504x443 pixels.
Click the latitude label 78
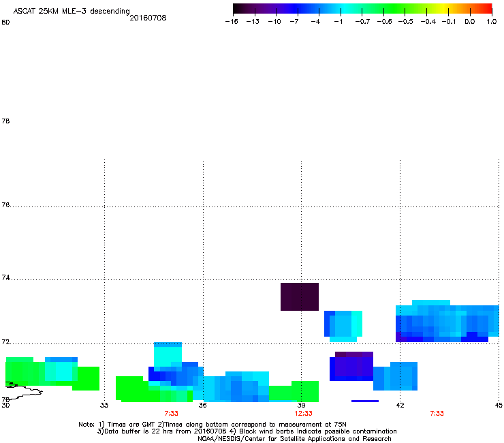point(5,121)
